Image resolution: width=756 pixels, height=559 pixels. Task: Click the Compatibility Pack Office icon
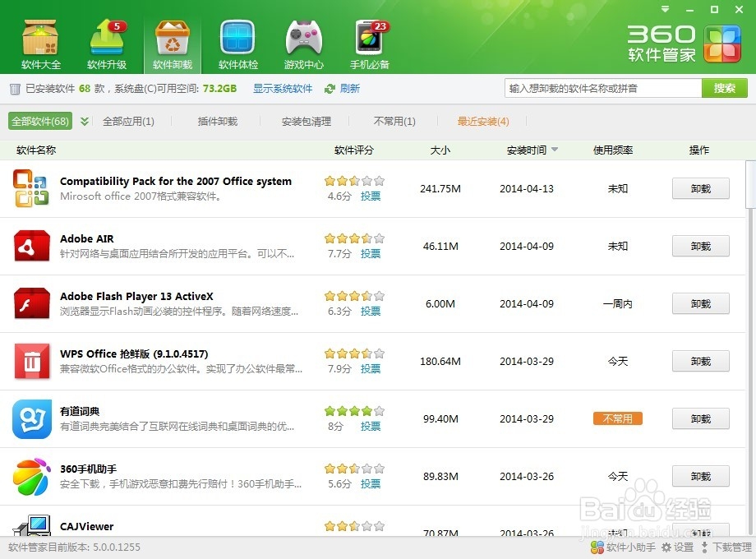(31, 188)
